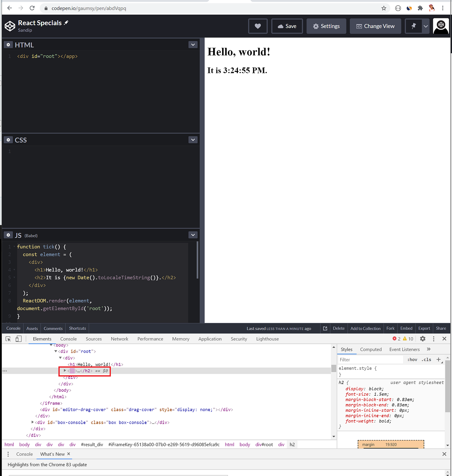The height and width of the screenshot is (476, 452).
Task: Toggle element :hov state in Styles pane
Action: tap(412, 359)
